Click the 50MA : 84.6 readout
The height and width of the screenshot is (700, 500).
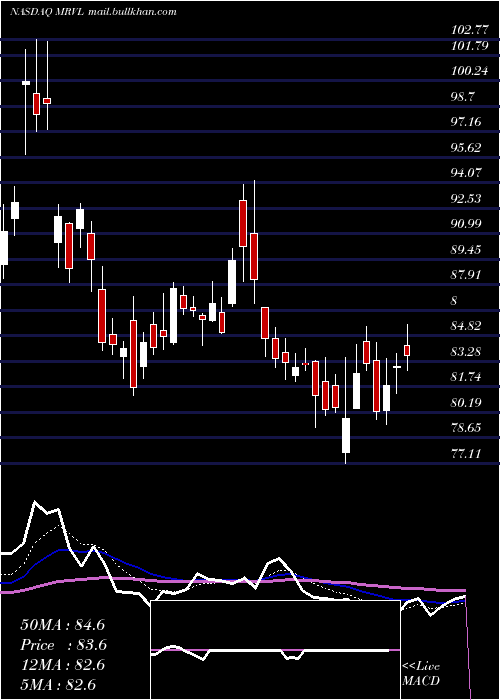tap(63, 625)
